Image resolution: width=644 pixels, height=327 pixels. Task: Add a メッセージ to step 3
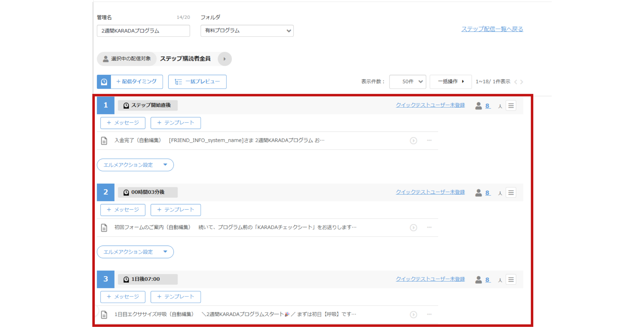point(123,297)
